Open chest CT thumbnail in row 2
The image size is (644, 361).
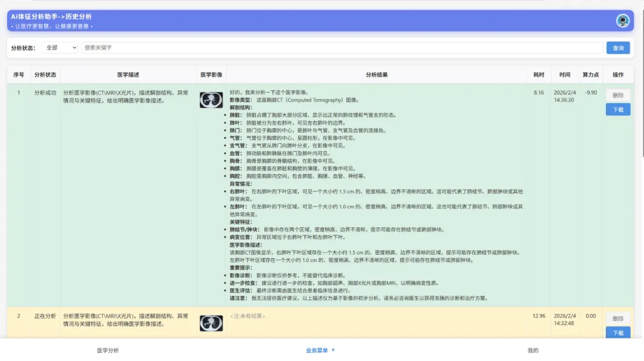(211, 323)
